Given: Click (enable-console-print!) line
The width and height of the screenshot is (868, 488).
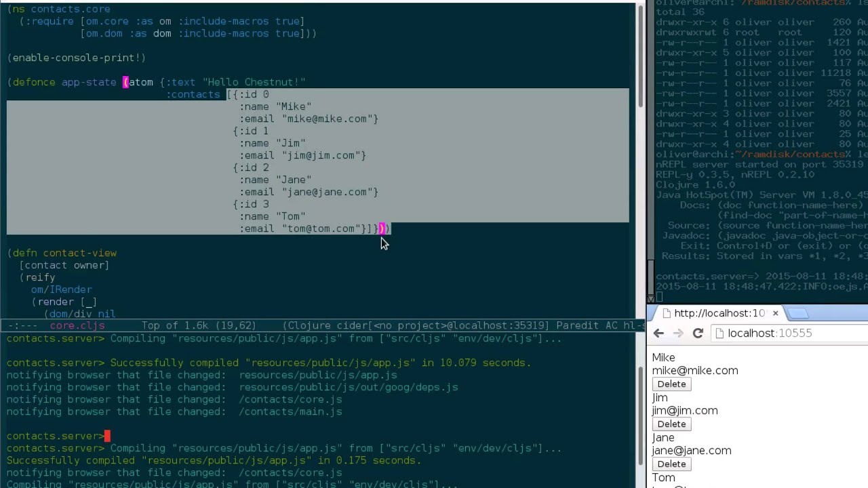Looking at the screenshot, I should pos(76,58).
